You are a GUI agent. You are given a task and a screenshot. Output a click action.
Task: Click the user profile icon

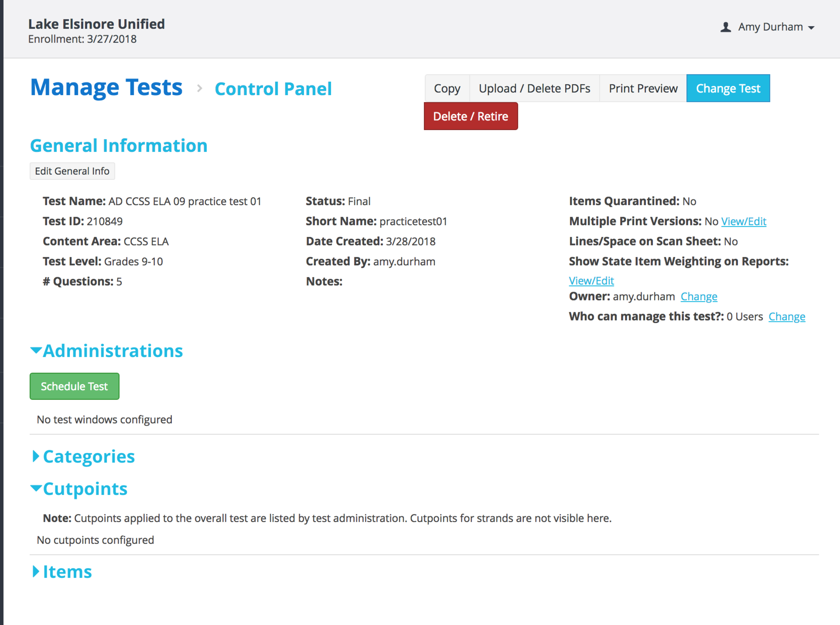(x=725, y=27)
